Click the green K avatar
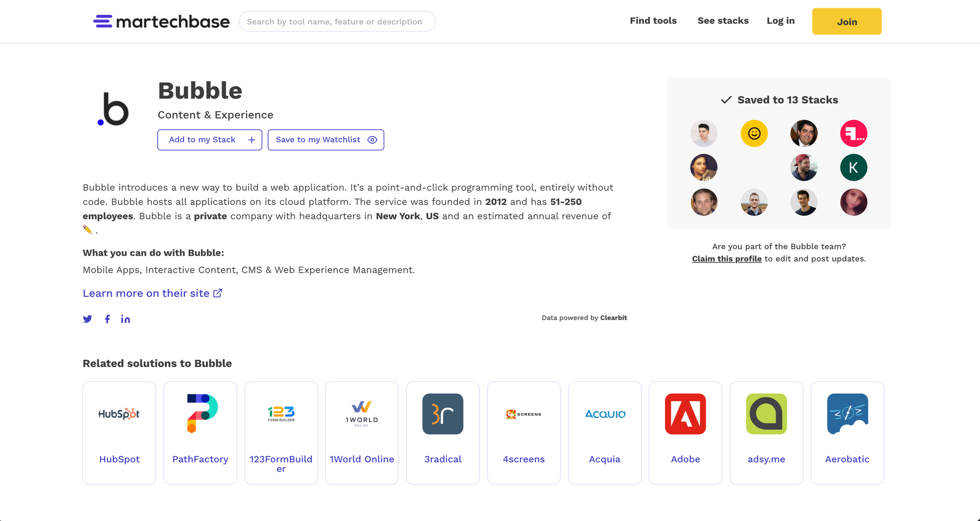This screenshot has height=521, width=980. (854, 167)
